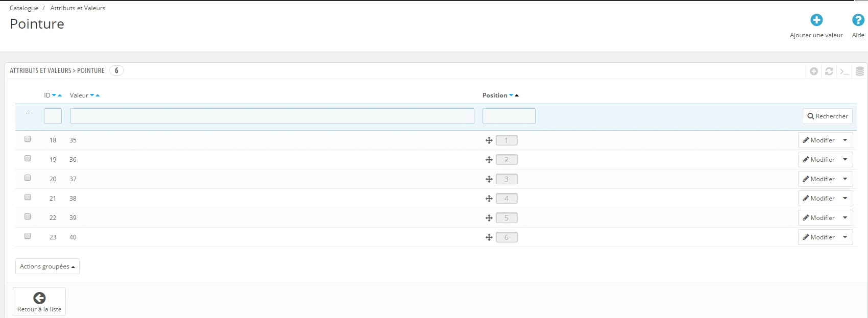
Task: Click the Ajouter une valeur plus icon
Action: 816,20
